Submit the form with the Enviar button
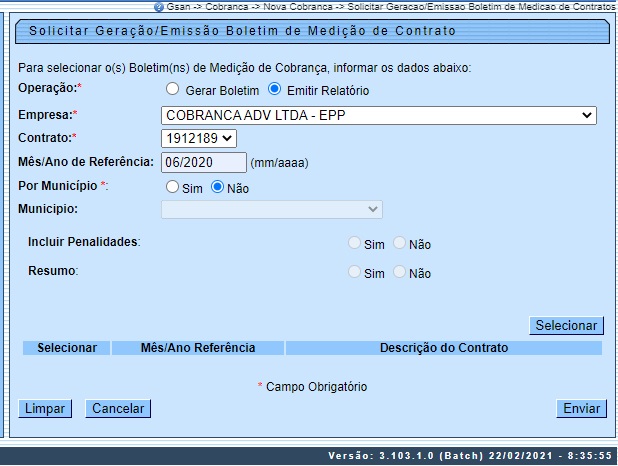618x466 pixels. [x=581, y=408]
